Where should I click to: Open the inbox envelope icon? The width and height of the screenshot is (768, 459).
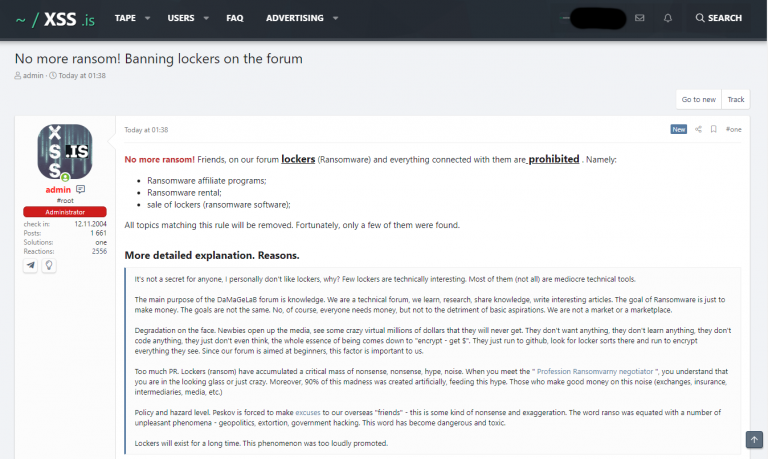point(640,18)
